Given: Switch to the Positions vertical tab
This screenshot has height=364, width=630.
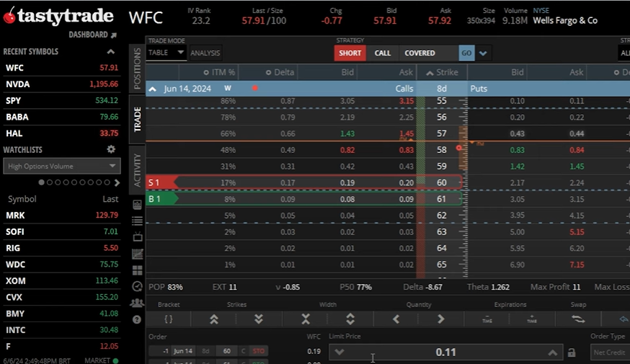Looking at the screenshot, I should [x=137, y=69].
